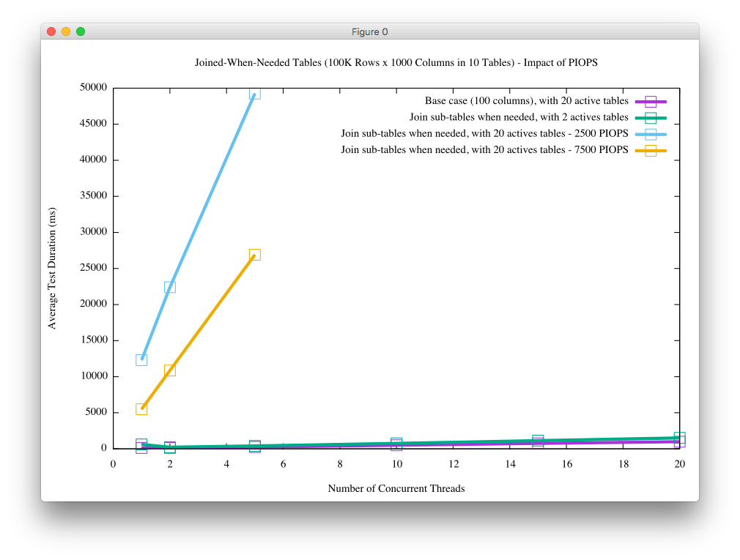Image resolution: width=740 pixels, height=560 pixels.
Task: Select legend entry for Base case (100 columns)
Action: 526,101
